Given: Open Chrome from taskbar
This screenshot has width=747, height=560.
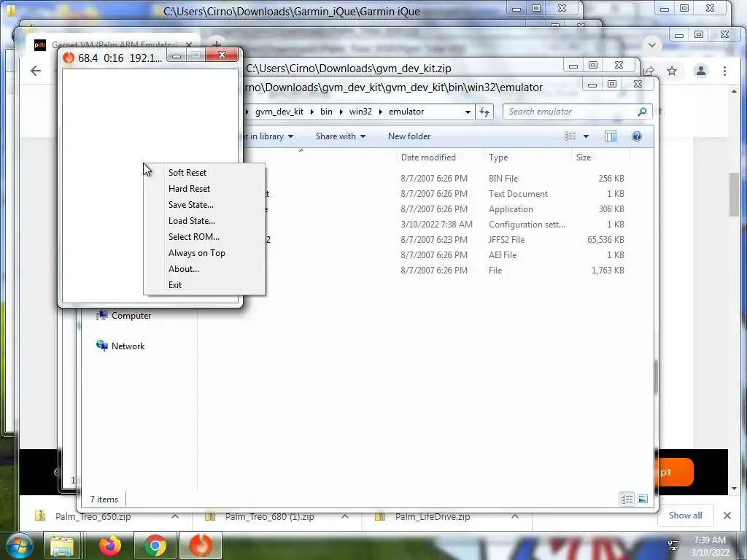Looking at the screenshot, I should click(x=155, y=545).
